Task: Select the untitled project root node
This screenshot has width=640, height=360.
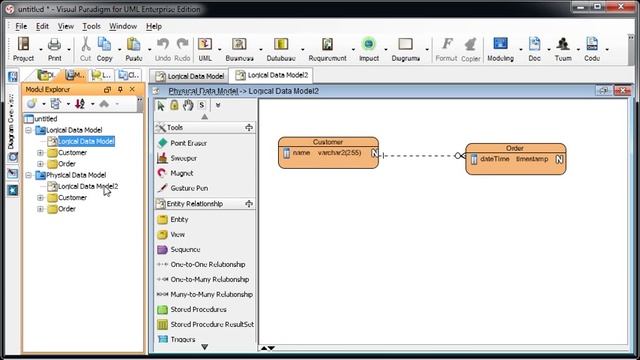Action: point(41,119)
